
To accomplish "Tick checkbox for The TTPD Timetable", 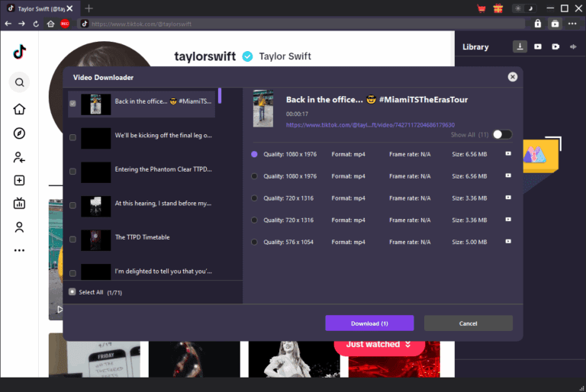I will click(72, 239).
